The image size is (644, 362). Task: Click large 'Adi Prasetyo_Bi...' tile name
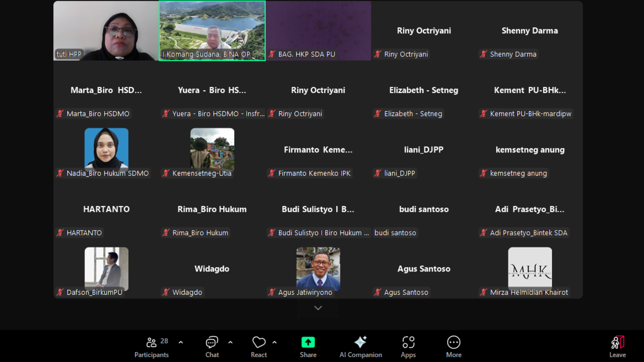tap(530, 209)
